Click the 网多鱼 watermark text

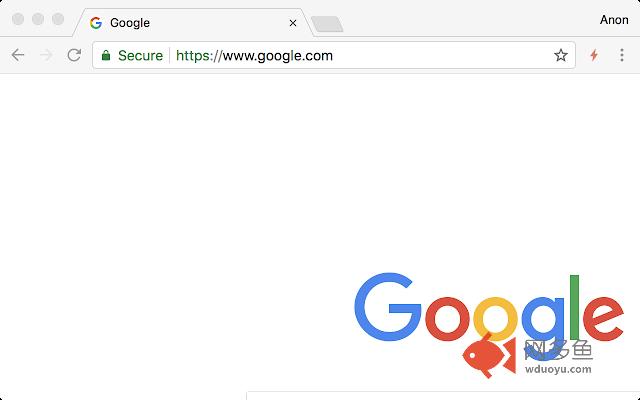(x=558, y=350)
